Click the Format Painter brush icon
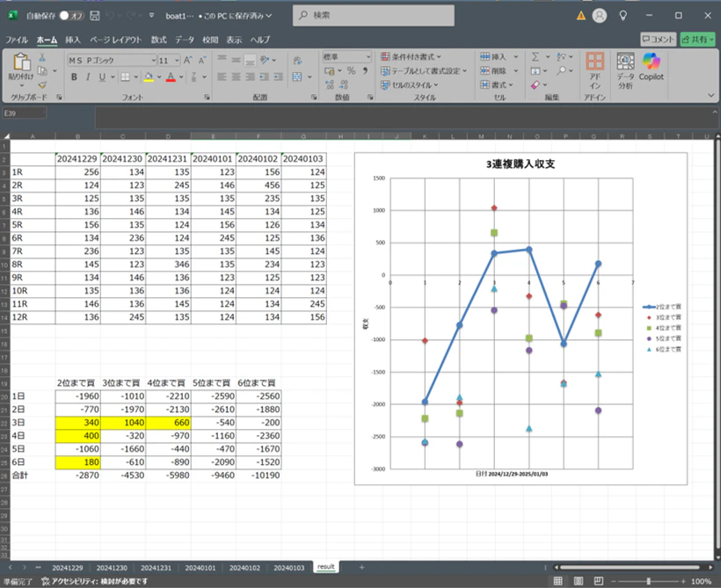The width and height of the screenshot is (721, 588). click(42, 85)
